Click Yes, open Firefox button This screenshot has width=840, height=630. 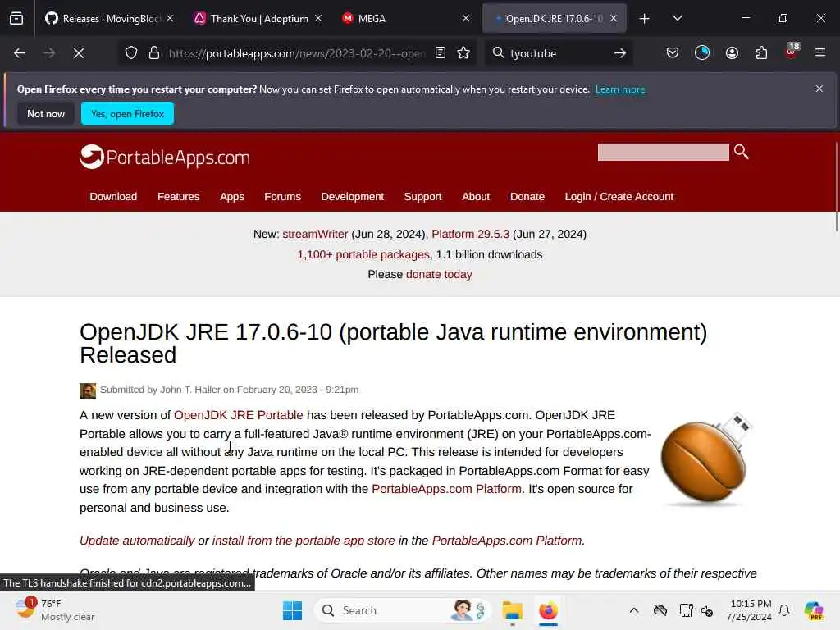(127, 113)
